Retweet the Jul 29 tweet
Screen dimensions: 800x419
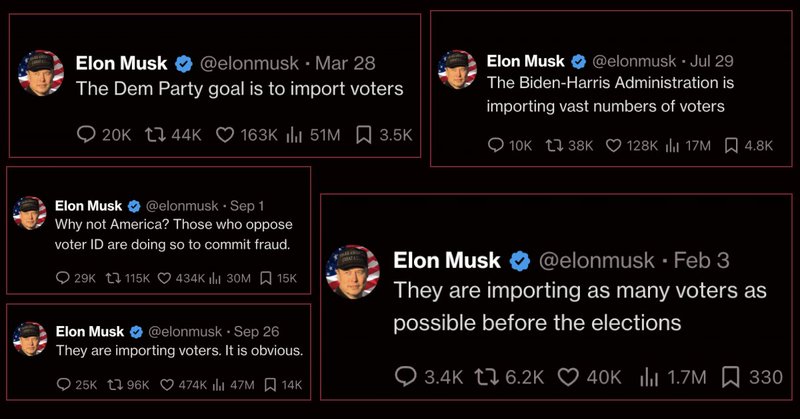coord(553,145)
